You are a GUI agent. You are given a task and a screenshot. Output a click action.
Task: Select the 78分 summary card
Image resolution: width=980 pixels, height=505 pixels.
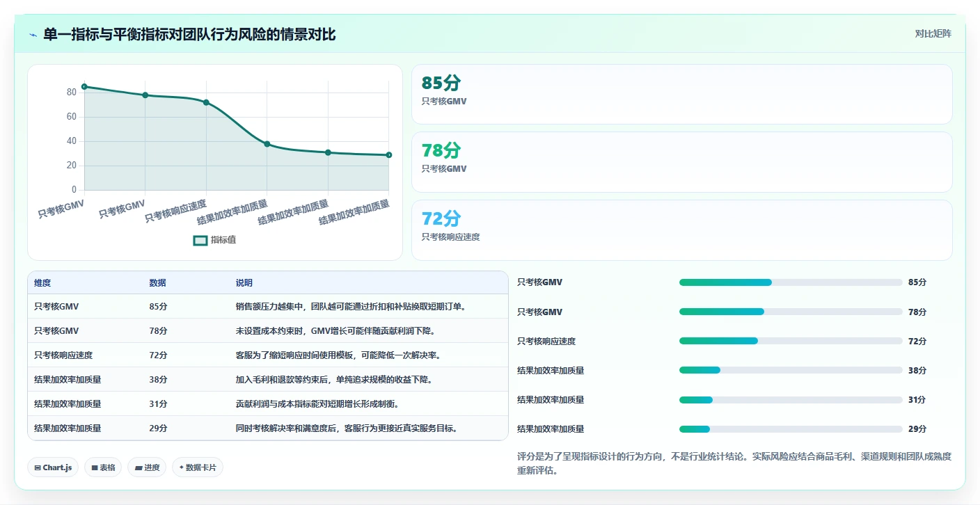pyautogui.click(x=681, y=162)
